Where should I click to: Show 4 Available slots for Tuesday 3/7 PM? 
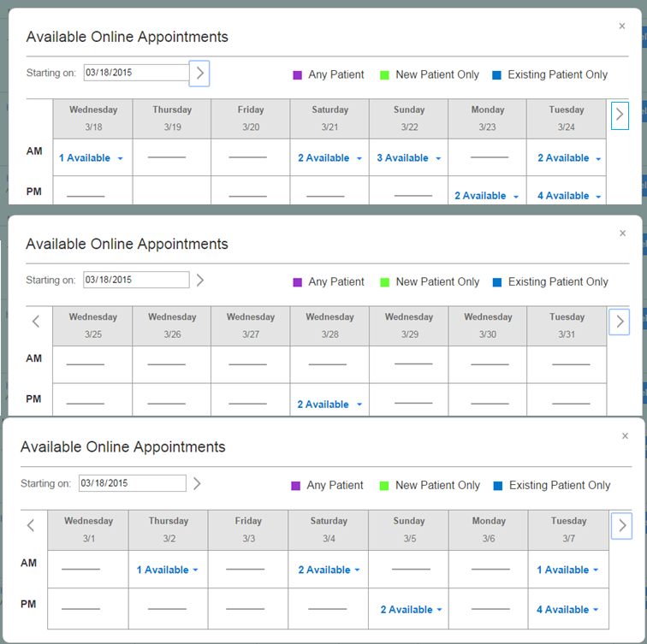[x=567, y=610]
